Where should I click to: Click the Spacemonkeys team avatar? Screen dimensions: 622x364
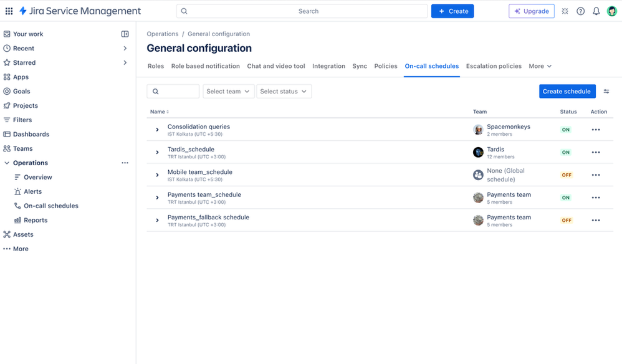478,130
